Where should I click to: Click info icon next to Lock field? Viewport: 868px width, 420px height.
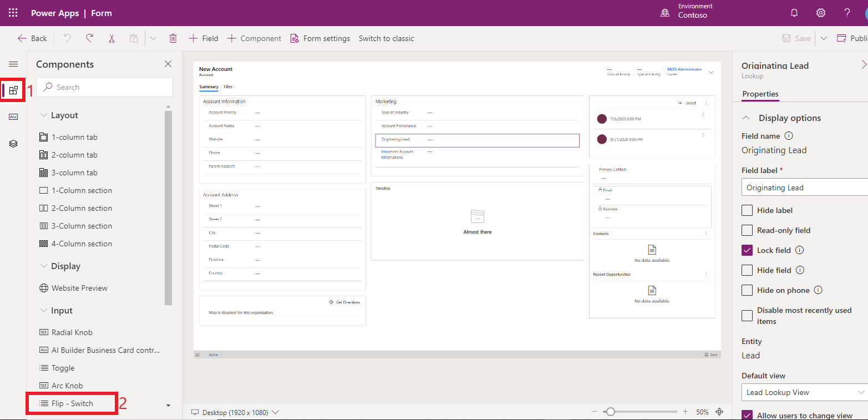tap(799, 250)
